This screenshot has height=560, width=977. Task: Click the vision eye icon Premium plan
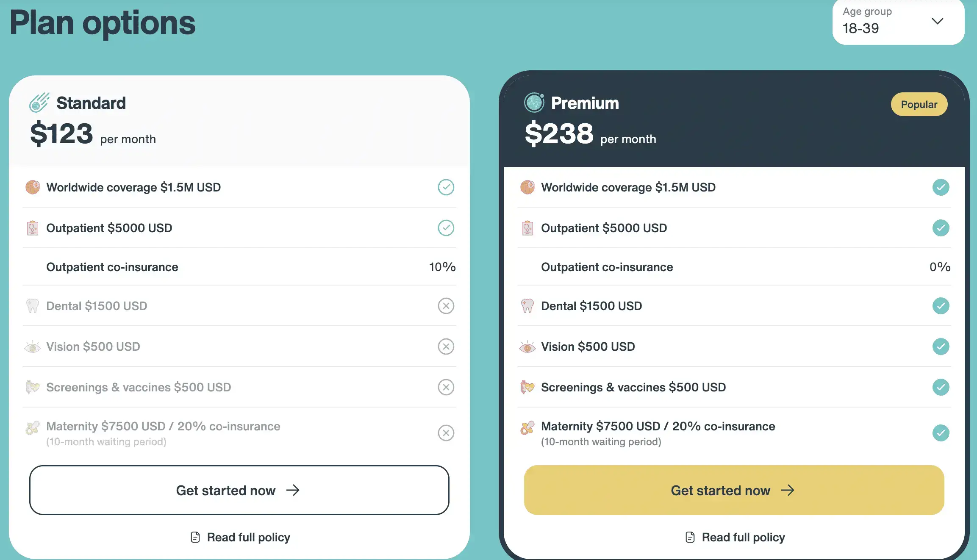click(528, 346)
